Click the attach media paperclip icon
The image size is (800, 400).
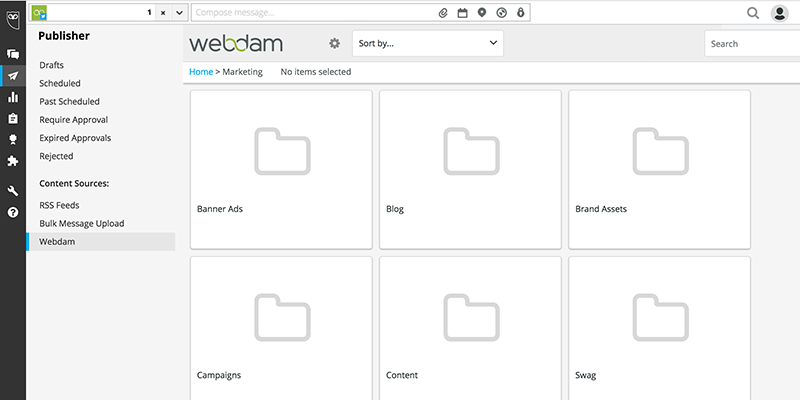point(443,13)
